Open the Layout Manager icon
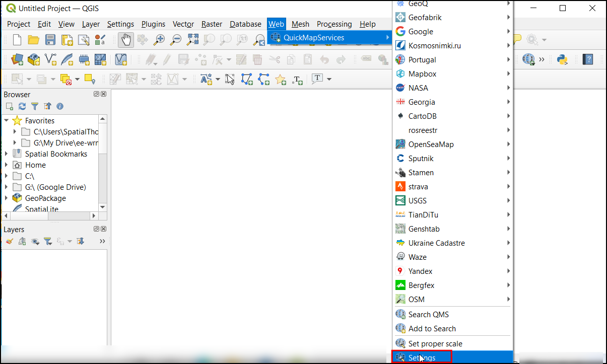The width and height of the screenshot is (607, 364). [x=83, y=40]
